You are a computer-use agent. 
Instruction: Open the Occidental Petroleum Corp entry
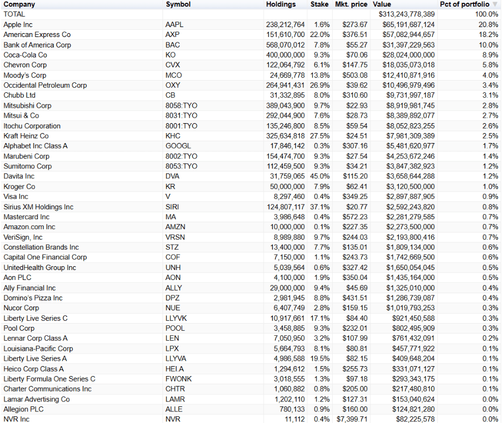[45, 85]
